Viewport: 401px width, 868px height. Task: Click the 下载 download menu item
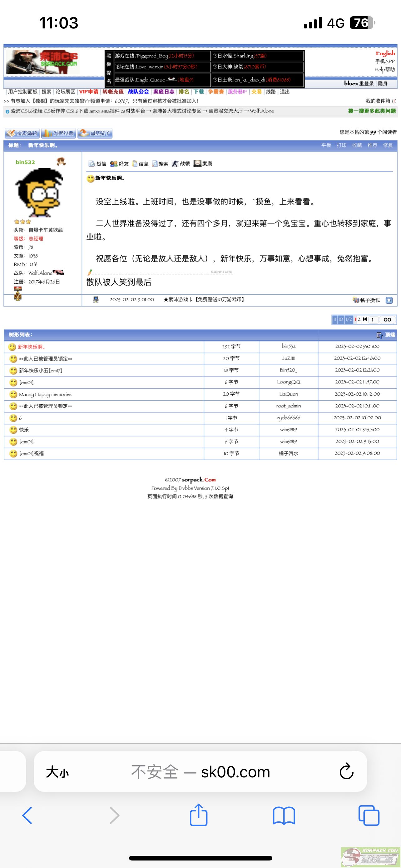(x=199, y=92)
